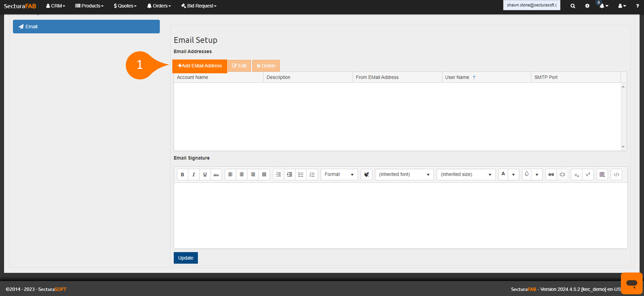Screen dimensions: 644x296
Task: Insert an unordered bullet list
Action: [x=301, y=175]
